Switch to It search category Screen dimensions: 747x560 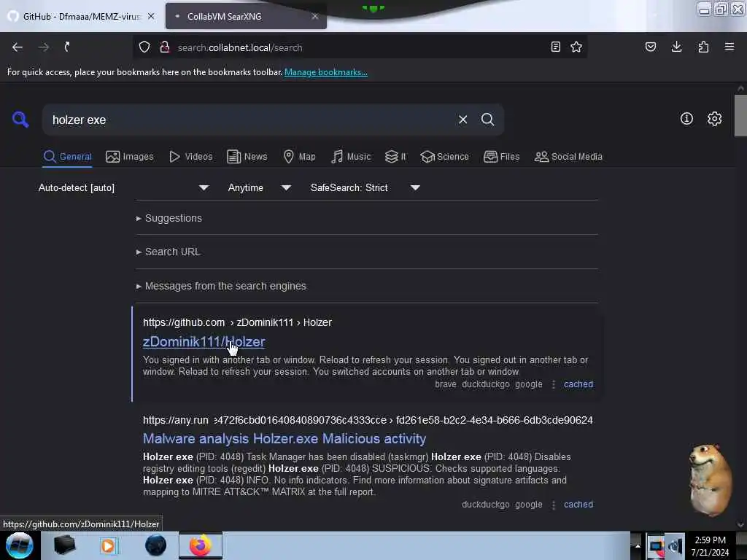click(395, 157)
